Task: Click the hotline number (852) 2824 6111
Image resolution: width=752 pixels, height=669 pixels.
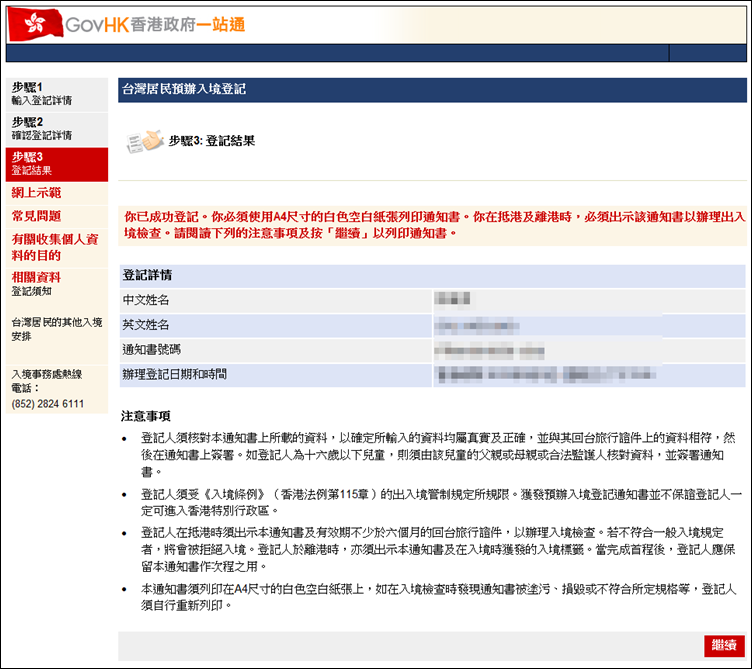Action: [x=47, y=404]
